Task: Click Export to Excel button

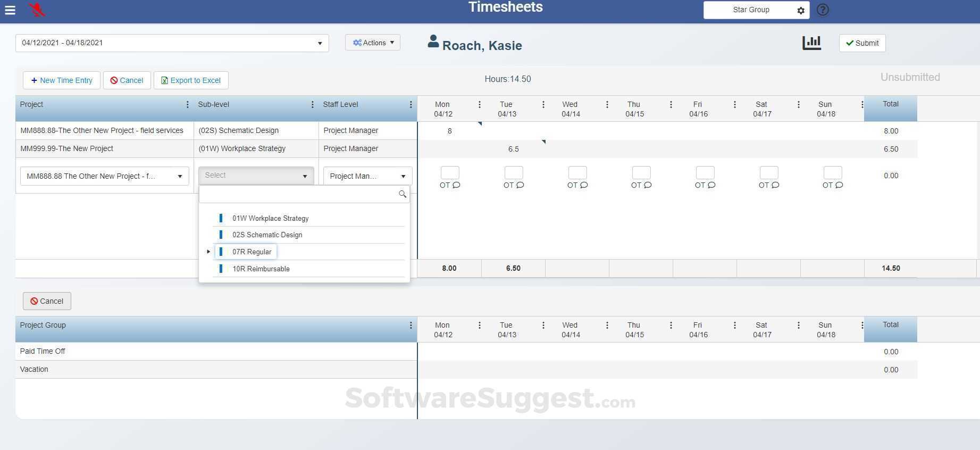Action: (191, 80)
